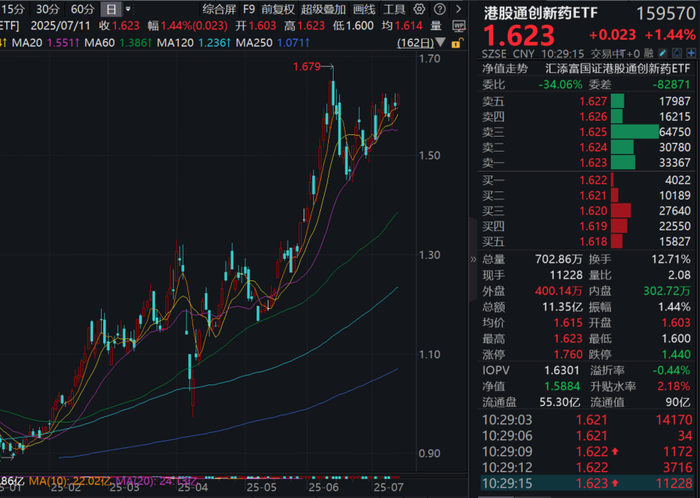Open 工具 tools menu

point(394,9)
